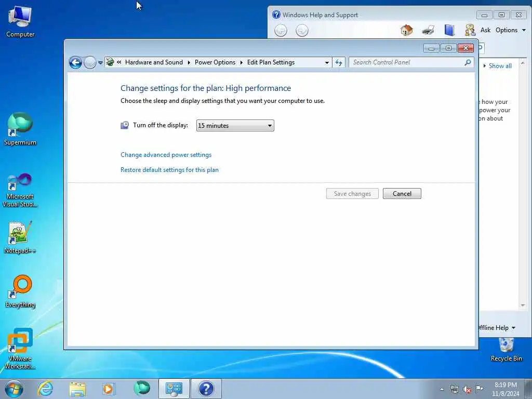Open Supermium from taskbar
532x399 pixels.
(141, 389)
